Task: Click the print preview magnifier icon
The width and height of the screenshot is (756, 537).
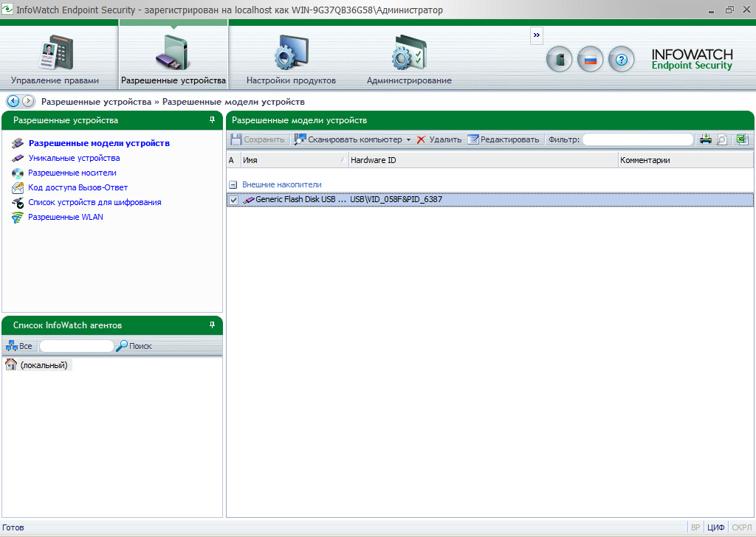Action: (722, 139)
